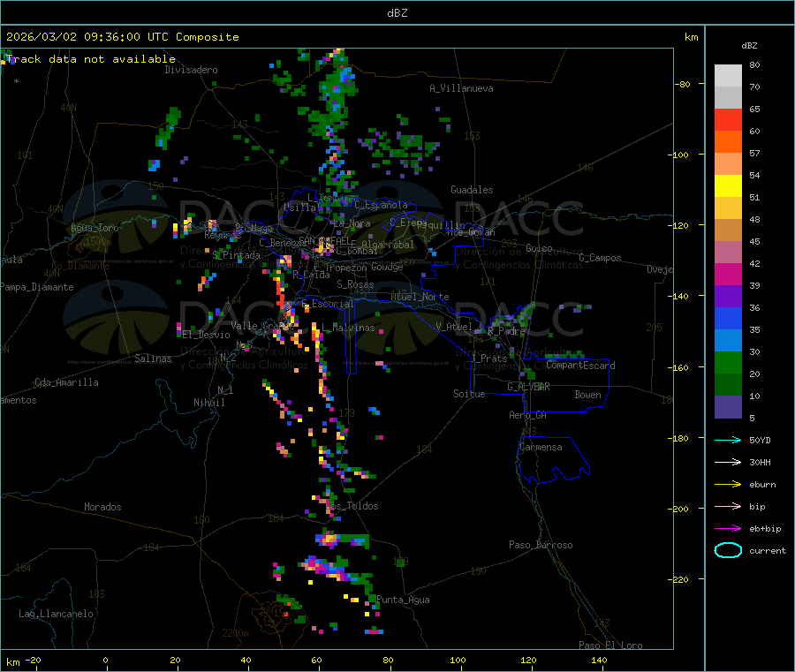Click the Agua_Toro map label
The image size is (795, 672).
tap(95, 228)
